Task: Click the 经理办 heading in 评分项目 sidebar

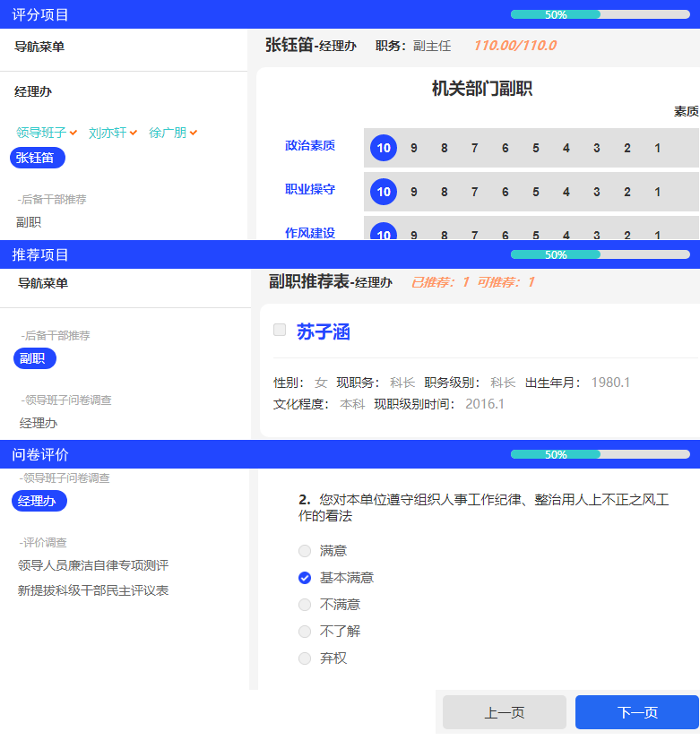Action: (x=33, y=91)
